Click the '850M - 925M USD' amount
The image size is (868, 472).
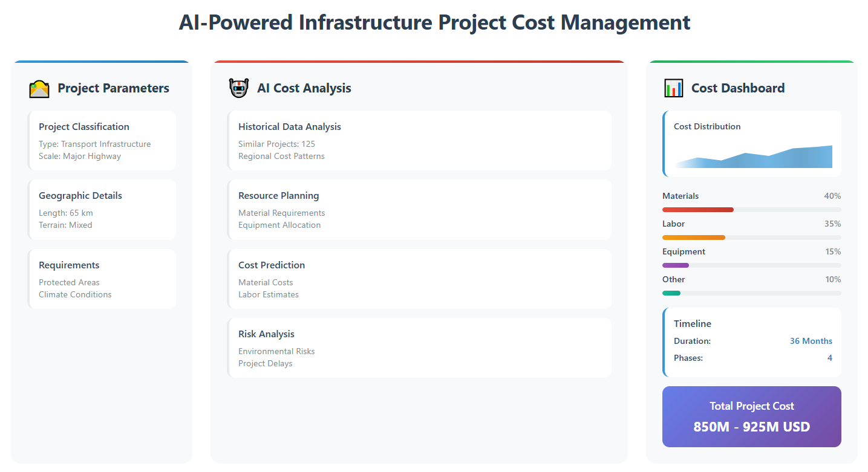point(752,427)
